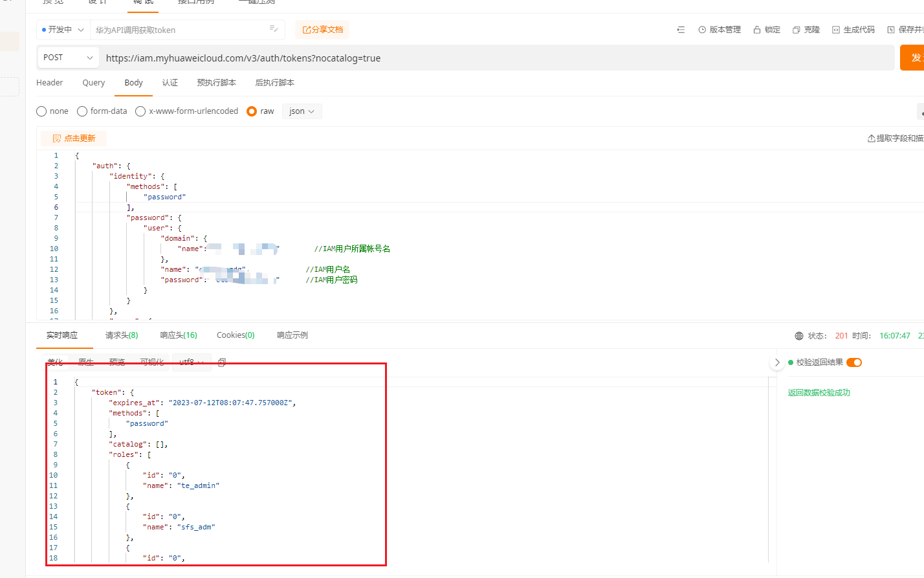The image size is (924, 578).
Task: Open the 预执行脚本 pre-script tab
Action: coord(217,83)
